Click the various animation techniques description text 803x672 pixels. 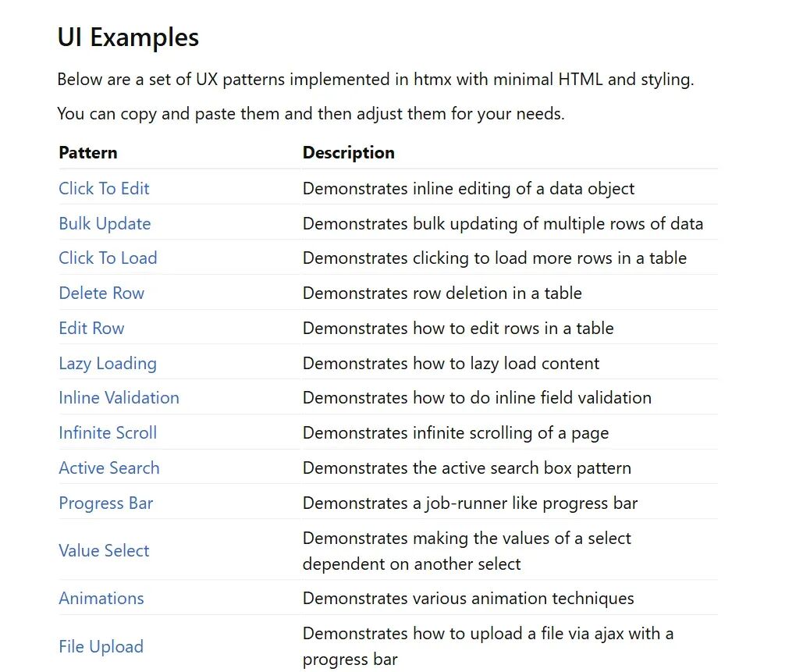point(468,599)
